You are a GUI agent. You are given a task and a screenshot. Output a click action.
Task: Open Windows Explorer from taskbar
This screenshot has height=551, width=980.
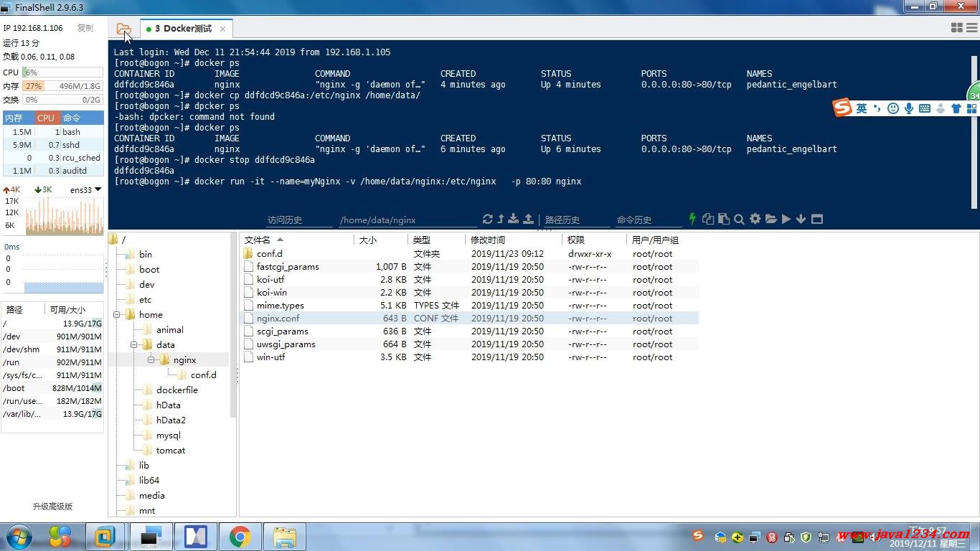[285, 537]
